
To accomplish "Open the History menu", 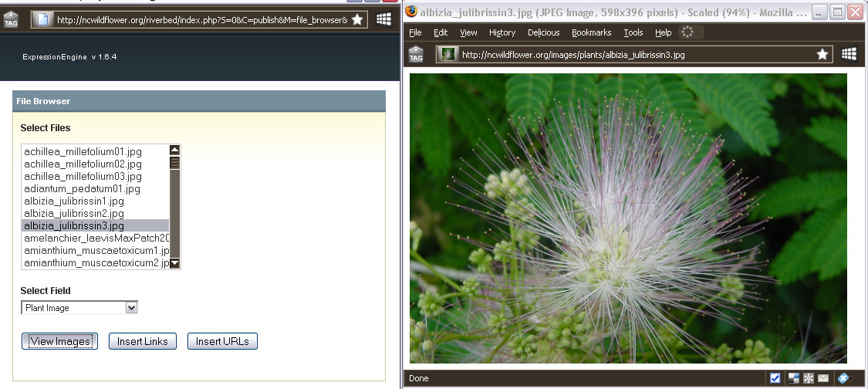I will coord(502,32).
